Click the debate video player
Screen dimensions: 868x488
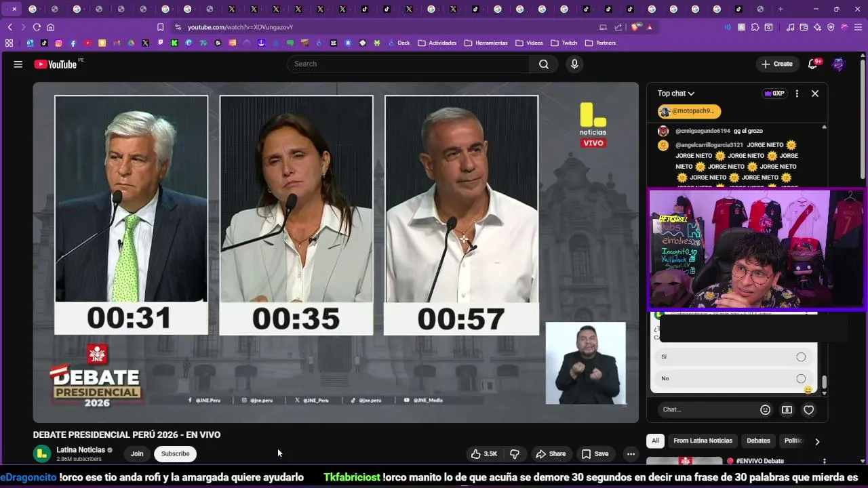point(336,252)
